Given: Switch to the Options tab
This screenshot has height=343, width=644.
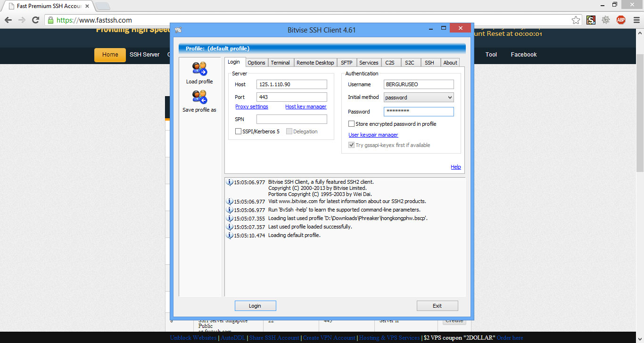Looking at the screenshot, I should [256, 63].
